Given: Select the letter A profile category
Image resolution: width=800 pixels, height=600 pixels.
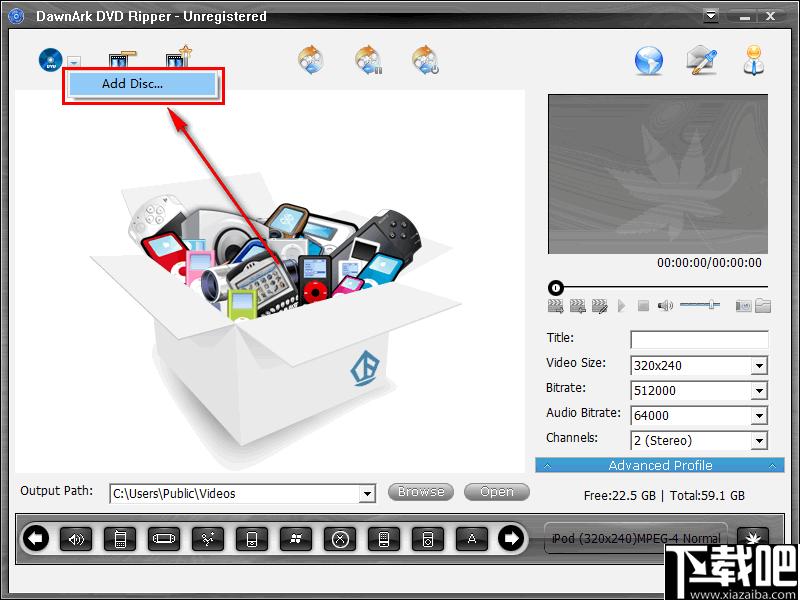Looking at the screenshot, I should (472, 539).
